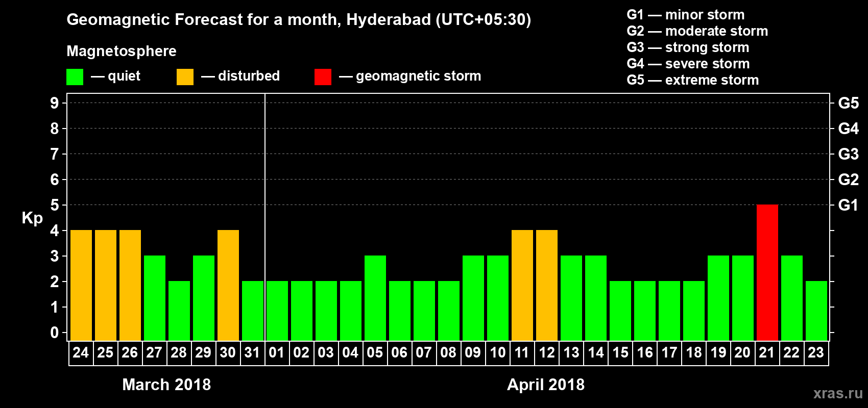Image resolution: width=868 pixels, height=408 pixels.
Task: Click the date label 18
Action: tap(693, 352)
